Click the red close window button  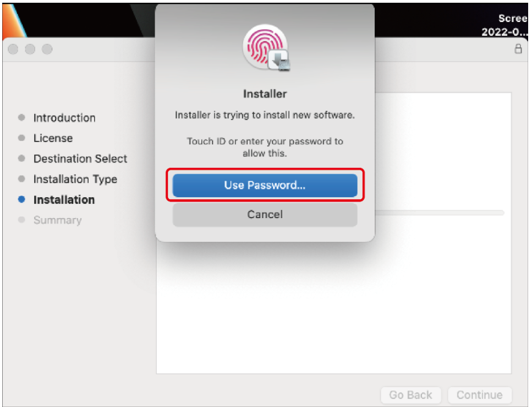pyautogui.click(x=13, y=49)
